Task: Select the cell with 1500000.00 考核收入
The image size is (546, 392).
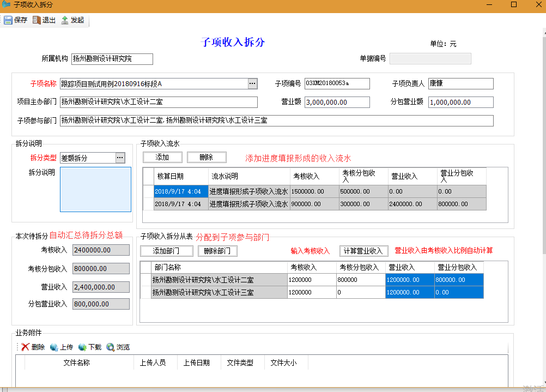Action: click(314, 192)
